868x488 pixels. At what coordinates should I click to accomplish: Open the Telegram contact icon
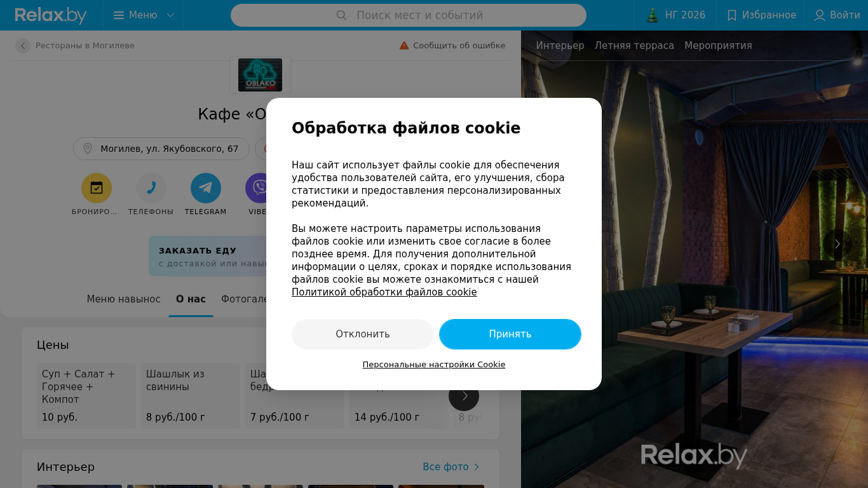click(206, 188)
